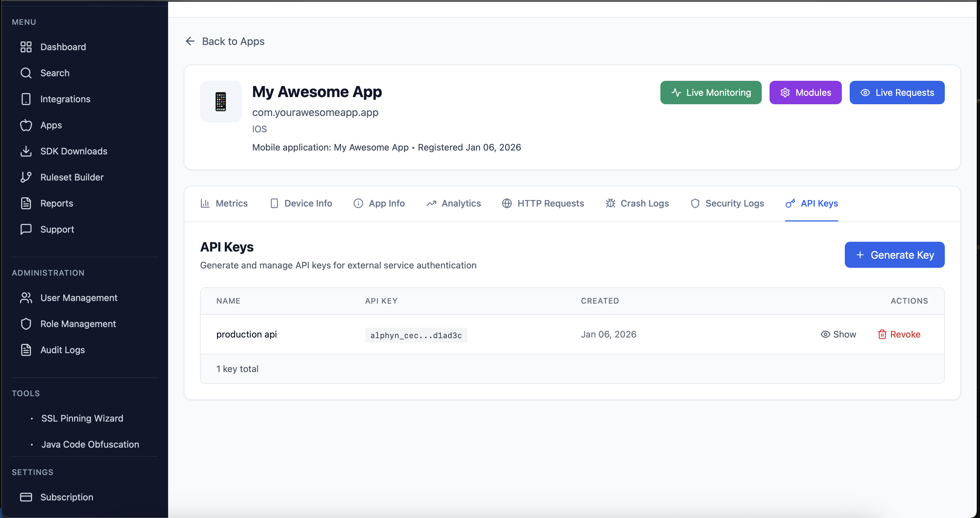
Task: Click the Role Management shield icon
Action: (26, 324)
